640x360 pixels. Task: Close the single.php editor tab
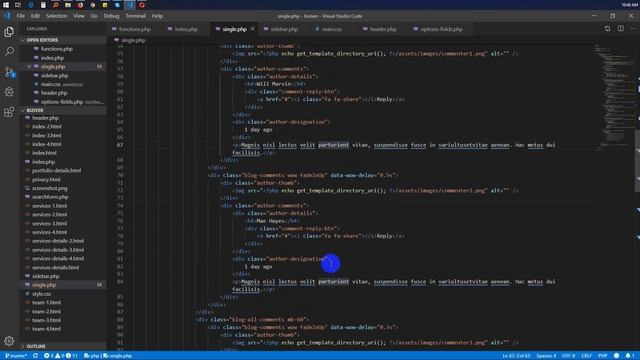point(253,29)
